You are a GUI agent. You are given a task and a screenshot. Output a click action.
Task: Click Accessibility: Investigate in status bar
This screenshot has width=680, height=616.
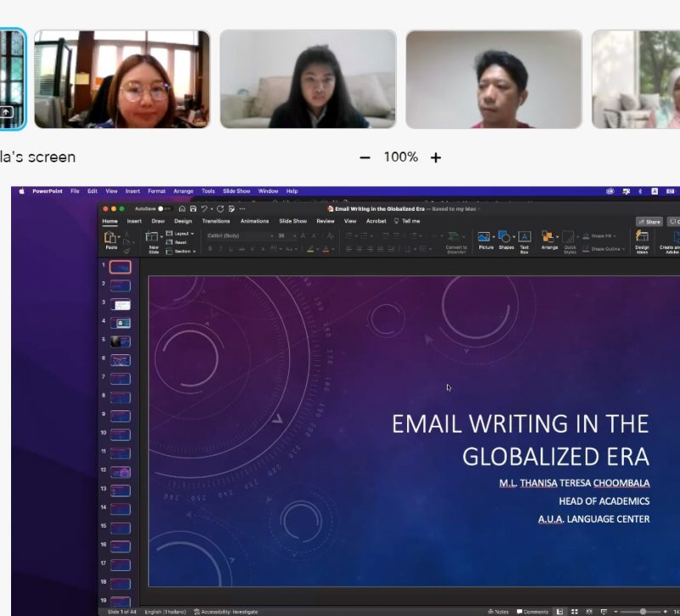point(225,612)
